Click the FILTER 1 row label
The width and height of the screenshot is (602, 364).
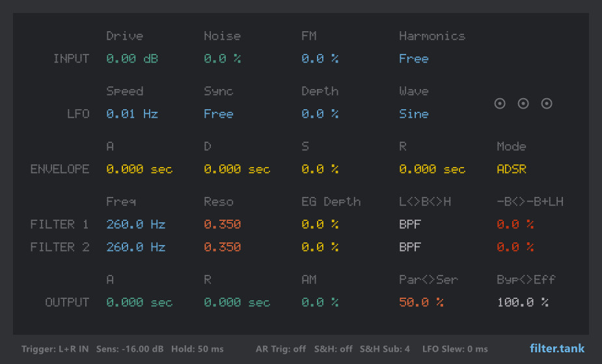(x=59, y=224)
